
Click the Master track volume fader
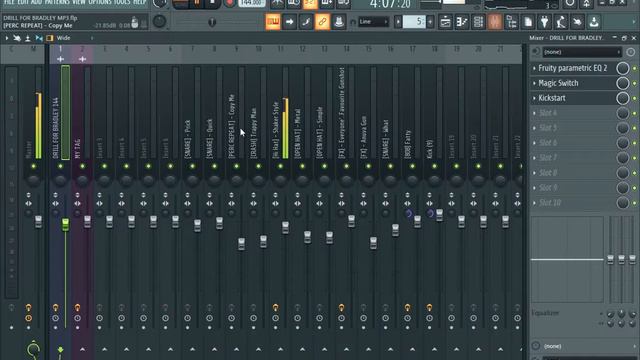38,222
